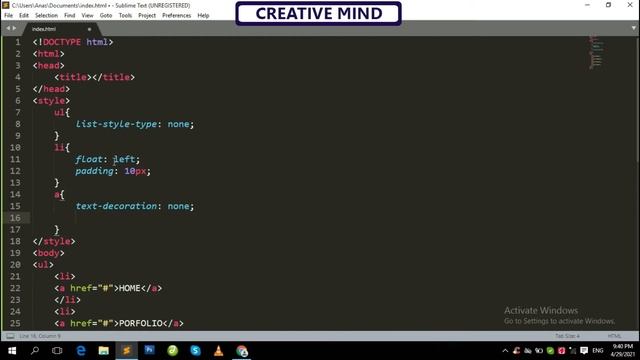The height and width of the screenshot is (360, 640).
Task: Click the DOCTYPE html text on line 1
Action: tap(73, 42)
